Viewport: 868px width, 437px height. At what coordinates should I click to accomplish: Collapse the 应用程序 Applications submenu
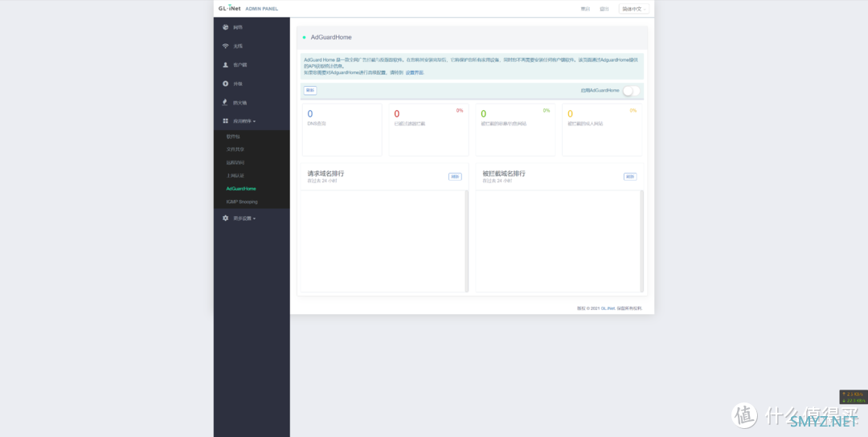tap(244, 120)
